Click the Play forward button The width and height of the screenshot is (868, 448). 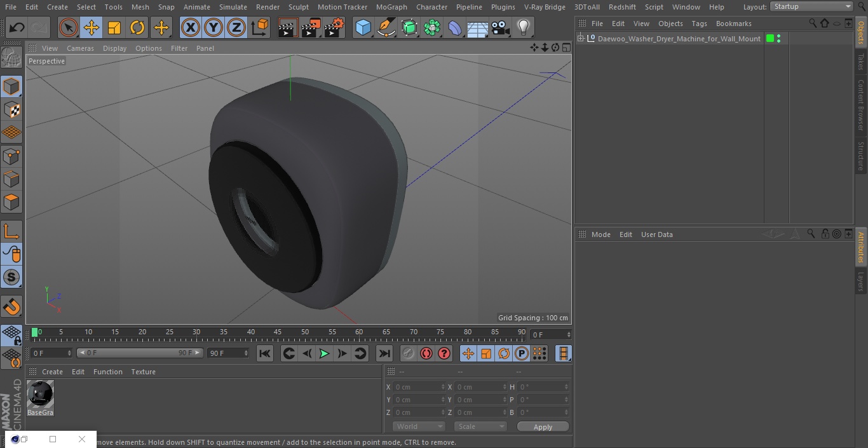pyautogui.click(x=324, y=353)
